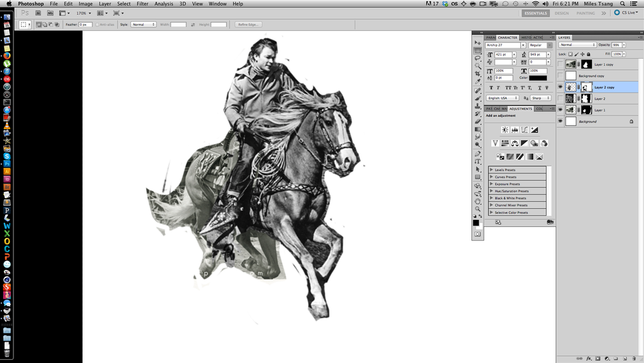Add a Brightness/Contrast adjustment

point(505,130)
